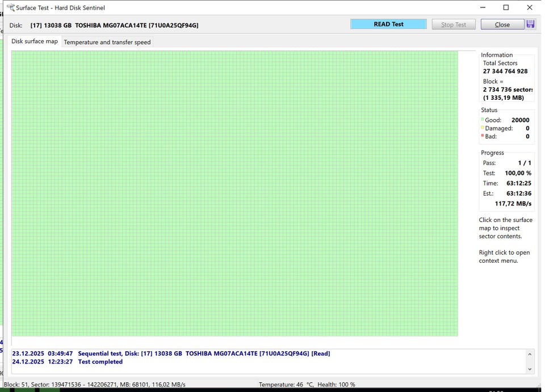Select the 'Sequential test' log entry
The width and height of the screenshot is (545, 392).
(x=171, y=353)
